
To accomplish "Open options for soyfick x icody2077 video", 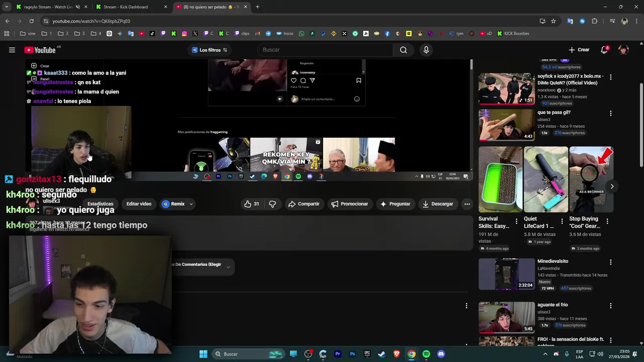I will pyautogui.click(x=611, y=77).
